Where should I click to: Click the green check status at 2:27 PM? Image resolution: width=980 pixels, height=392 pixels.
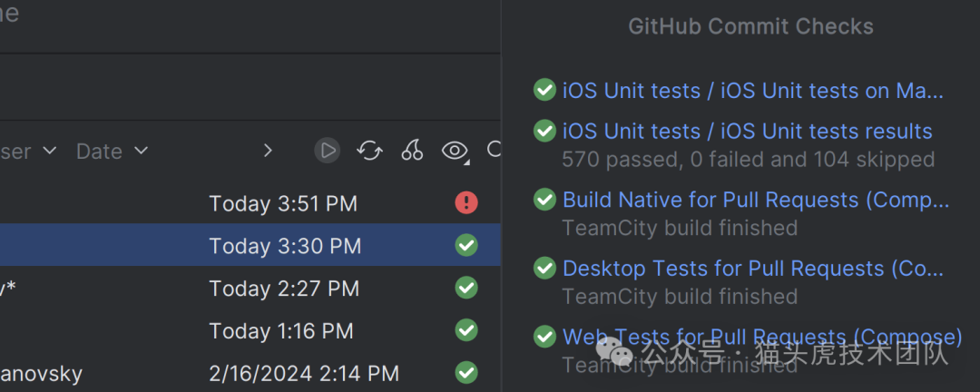(466, 289)
